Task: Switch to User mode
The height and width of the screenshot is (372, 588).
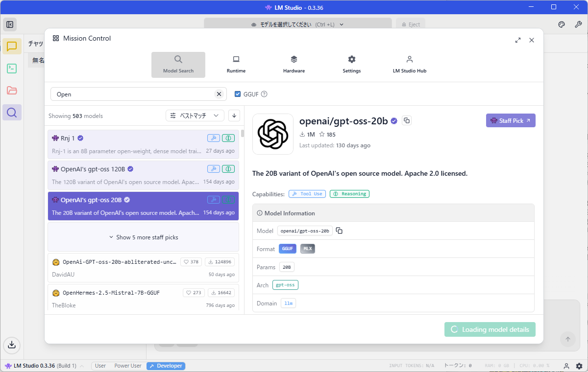Action: coord(100,366)
